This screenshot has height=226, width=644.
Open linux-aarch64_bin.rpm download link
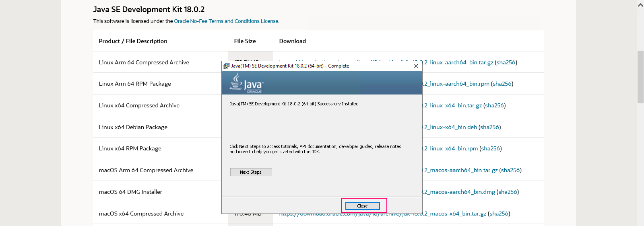point(456,84)
